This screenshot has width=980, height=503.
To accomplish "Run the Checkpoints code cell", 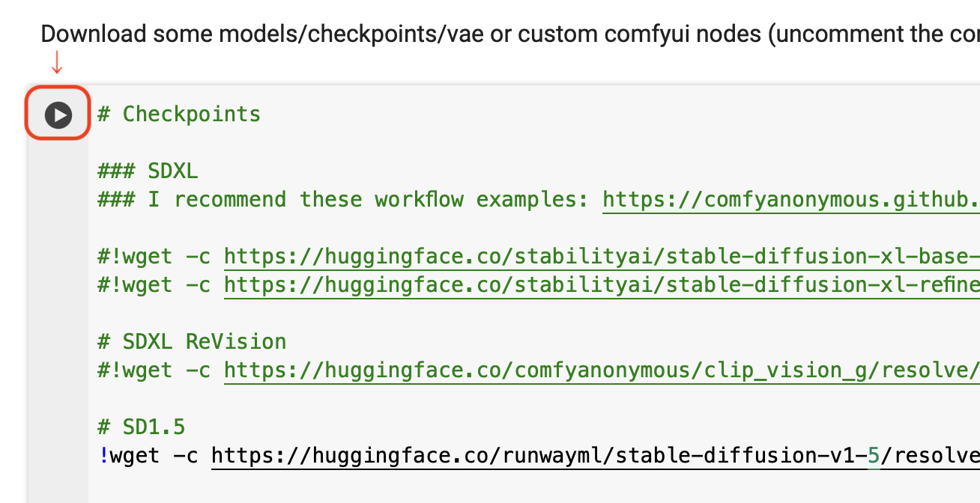I will [x=58, y=115].
